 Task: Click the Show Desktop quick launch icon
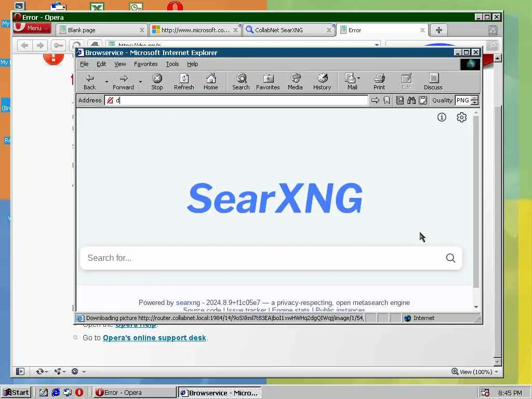44,393
